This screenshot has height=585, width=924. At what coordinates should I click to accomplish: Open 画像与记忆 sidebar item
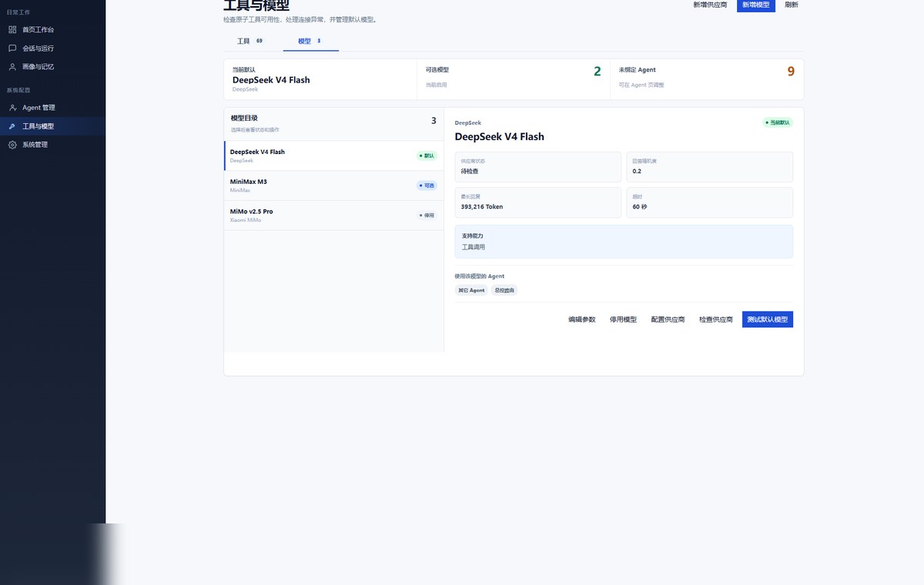coord(52,66)
